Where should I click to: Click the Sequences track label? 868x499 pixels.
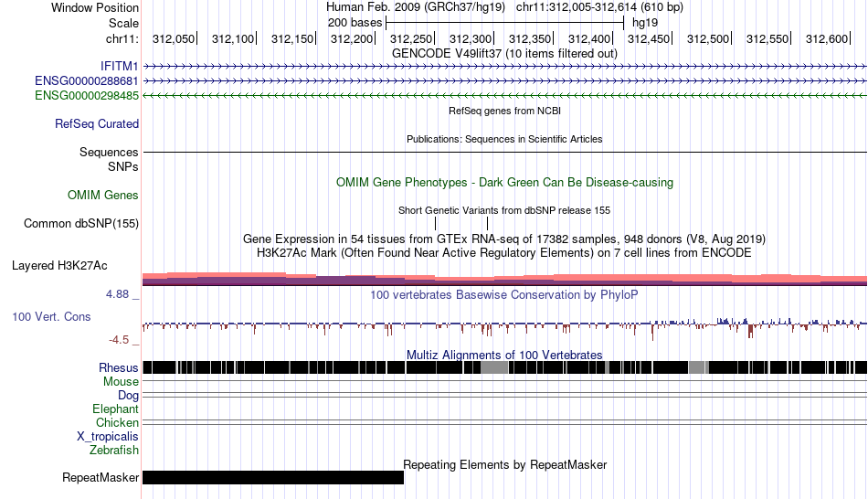tap(109, 152)
